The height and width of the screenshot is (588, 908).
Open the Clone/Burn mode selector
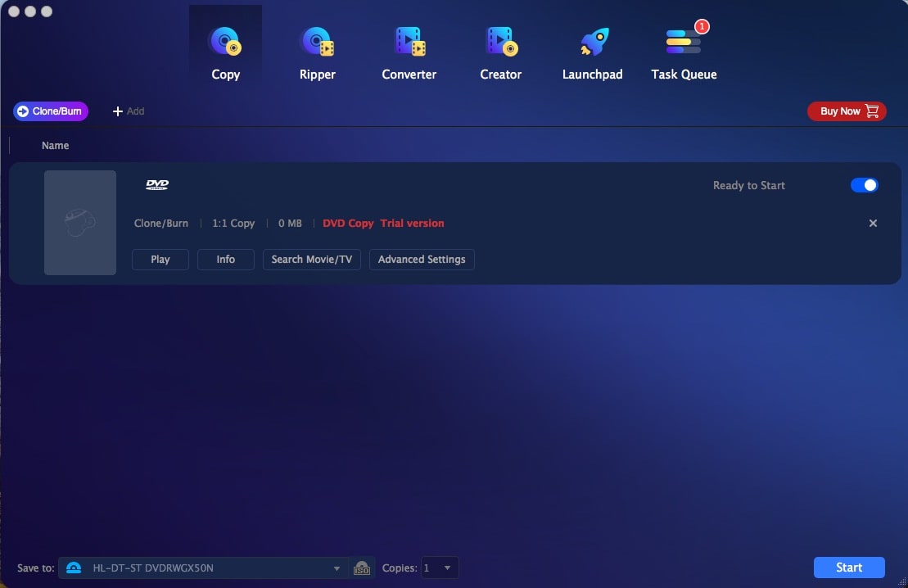point(50,111)
